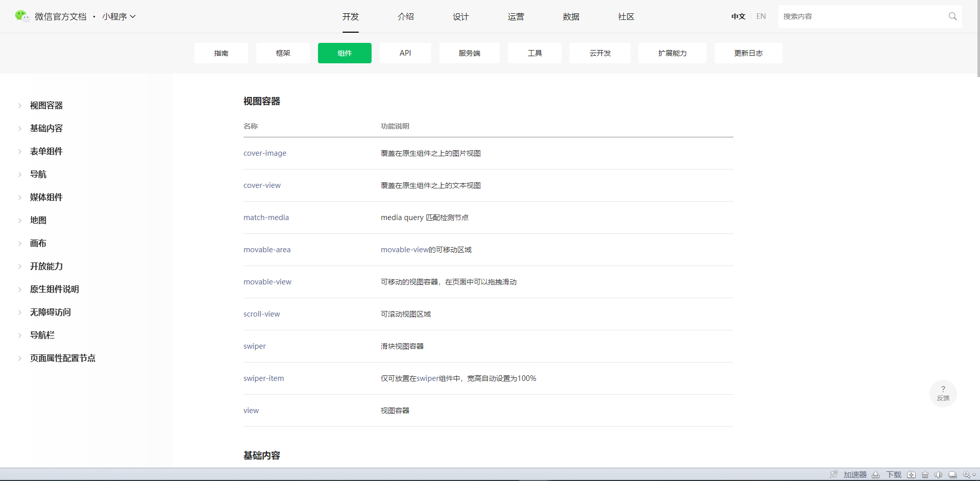The image size is (980, 481).
Task: Select the API category tab
Action: pyautogui.click(x=405, y=53)
